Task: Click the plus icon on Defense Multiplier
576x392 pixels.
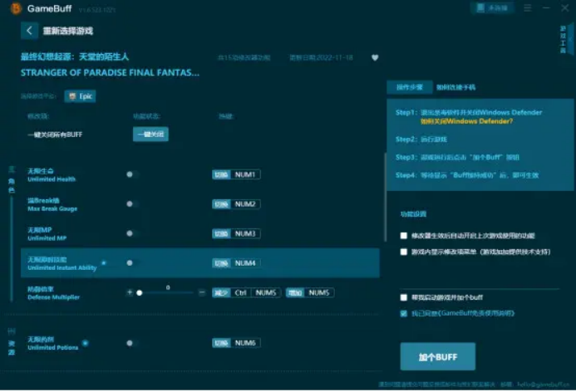Action: click(130, 292)
